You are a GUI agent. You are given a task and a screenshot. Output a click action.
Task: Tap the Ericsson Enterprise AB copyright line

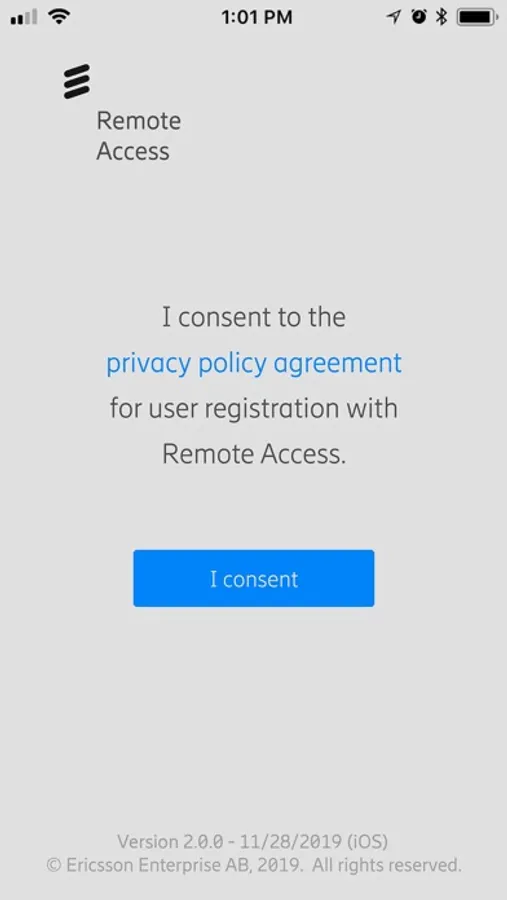coord(254,864)
